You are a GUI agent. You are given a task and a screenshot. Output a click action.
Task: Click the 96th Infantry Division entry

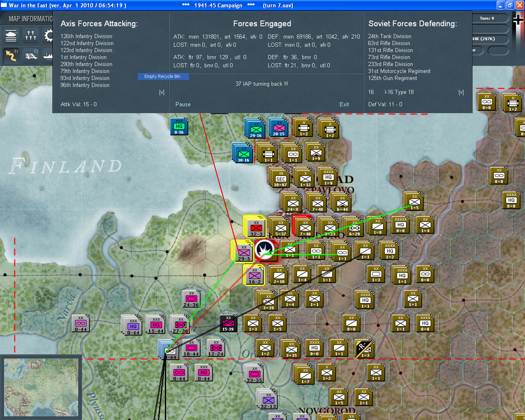[x=85, y=85]
